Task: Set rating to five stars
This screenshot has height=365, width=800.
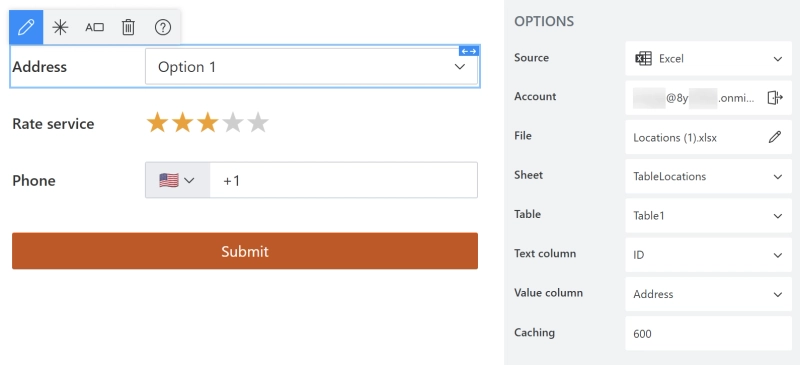Action: click(x=258, y=123)
